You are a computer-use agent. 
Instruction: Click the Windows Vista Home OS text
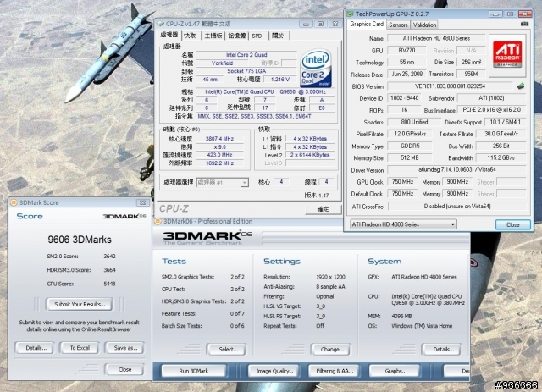(x=422, y=326)
